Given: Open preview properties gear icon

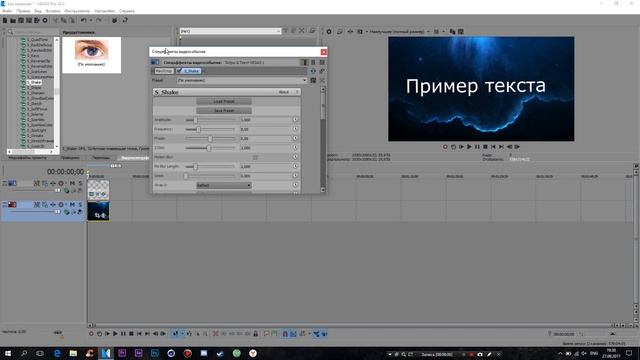Looking at the screenshot, I should coord(329,31).
